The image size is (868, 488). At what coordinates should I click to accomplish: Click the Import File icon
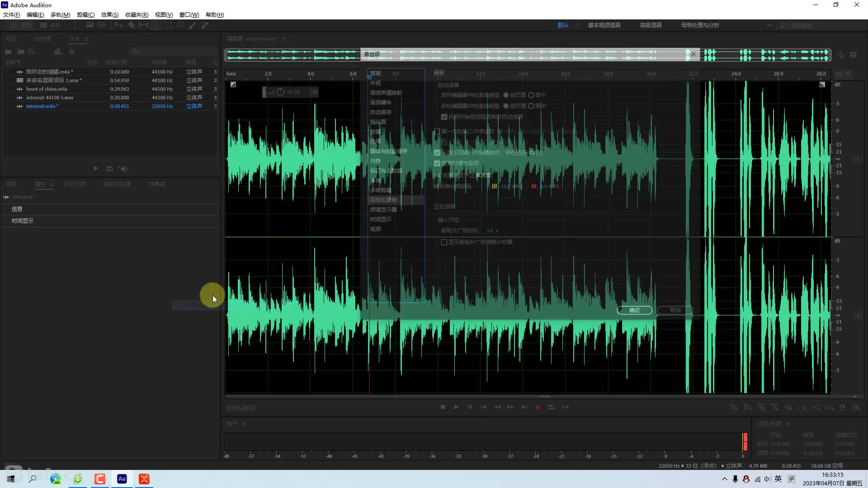click(x=20, y=52)
